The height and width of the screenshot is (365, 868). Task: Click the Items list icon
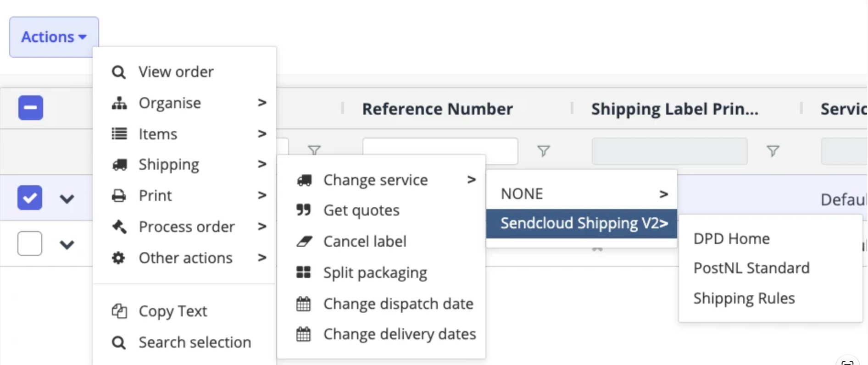point(119,134)
